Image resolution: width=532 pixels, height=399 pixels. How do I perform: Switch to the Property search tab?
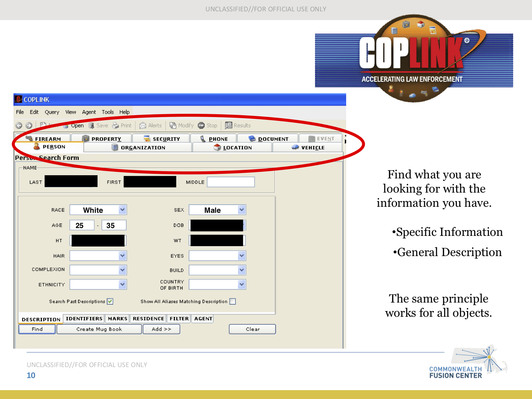pyautogui.click(x=102, y=139)
